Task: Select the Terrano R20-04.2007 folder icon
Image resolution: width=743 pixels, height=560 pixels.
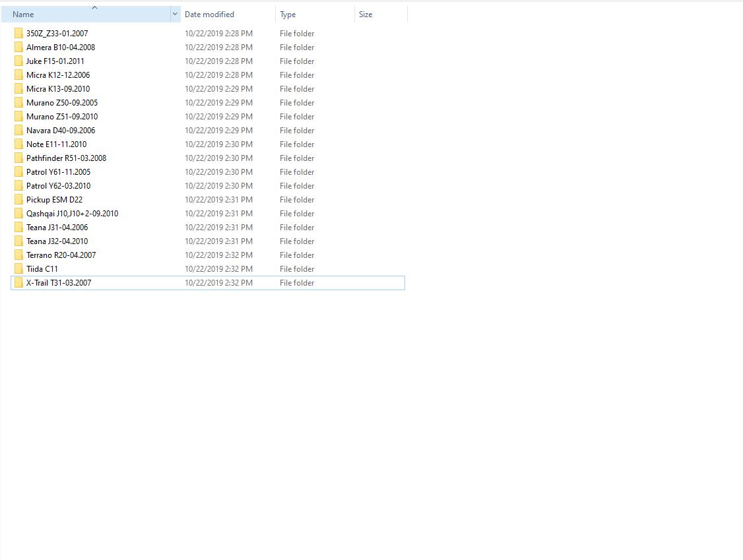Action: (x=18, y=255)
